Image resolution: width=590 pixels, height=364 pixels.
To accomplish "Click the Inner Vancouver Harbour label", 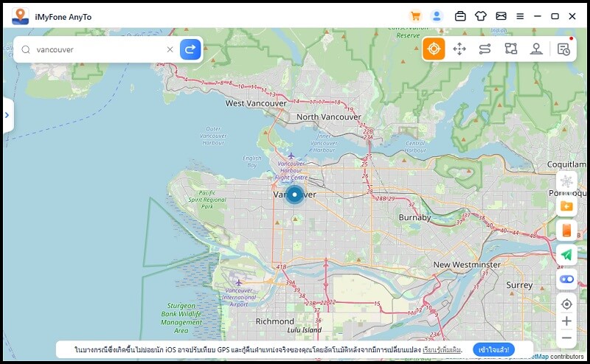I will (324, 143).
